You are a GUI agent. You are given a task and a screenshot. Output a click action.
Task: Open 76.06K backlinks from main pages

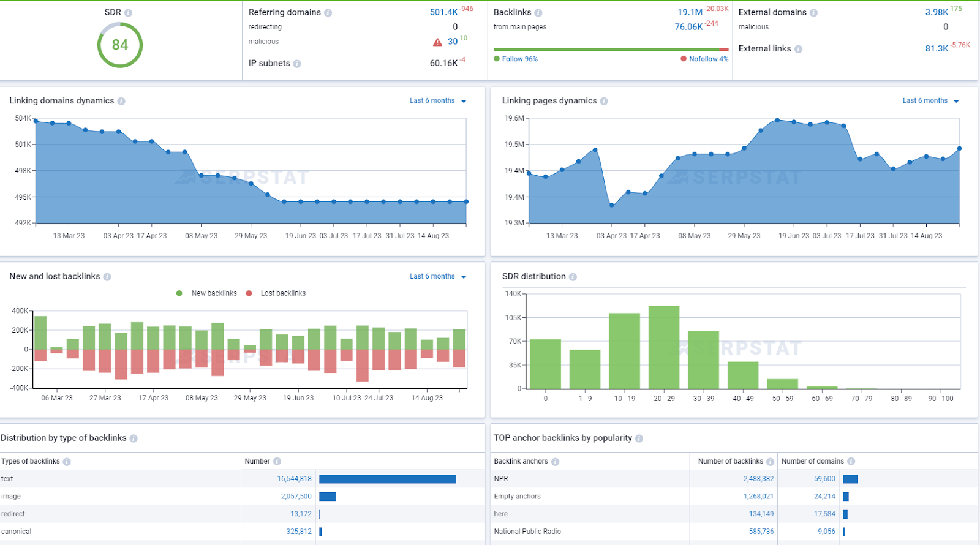click(688, 27)
